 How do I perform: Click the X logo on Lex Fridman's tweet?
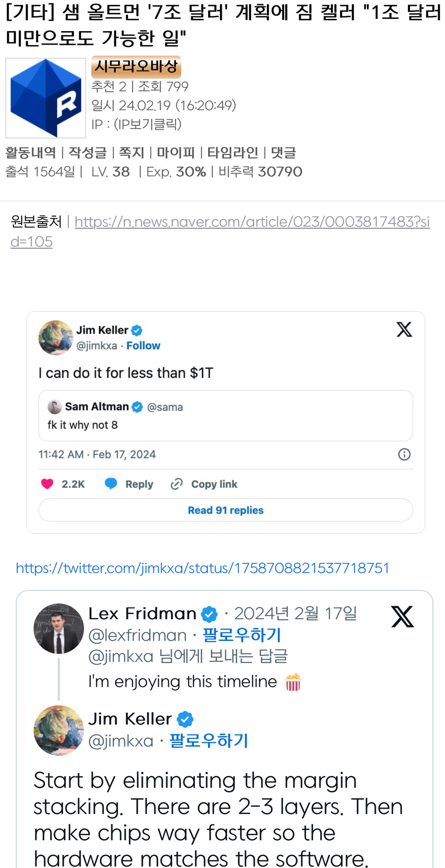402,617
